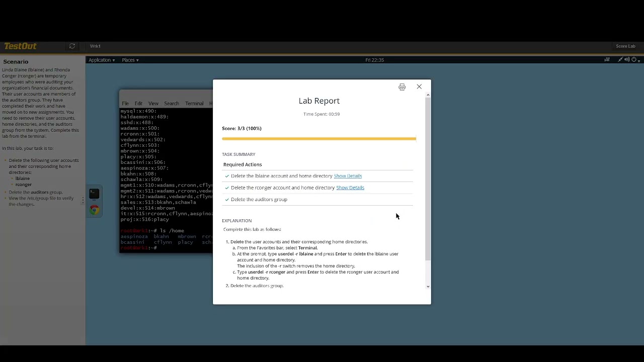Click "mysql:x:490:" line in terminal
Screen dimensions: 644x362
point(138,111)
